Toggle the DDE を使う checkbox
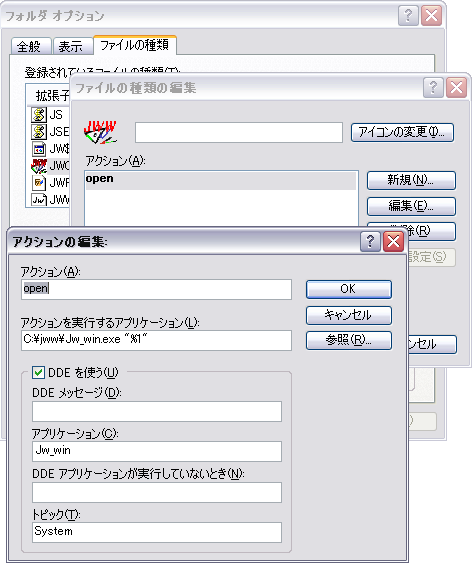This screenshot has width=474, height=564. [38, 373]
